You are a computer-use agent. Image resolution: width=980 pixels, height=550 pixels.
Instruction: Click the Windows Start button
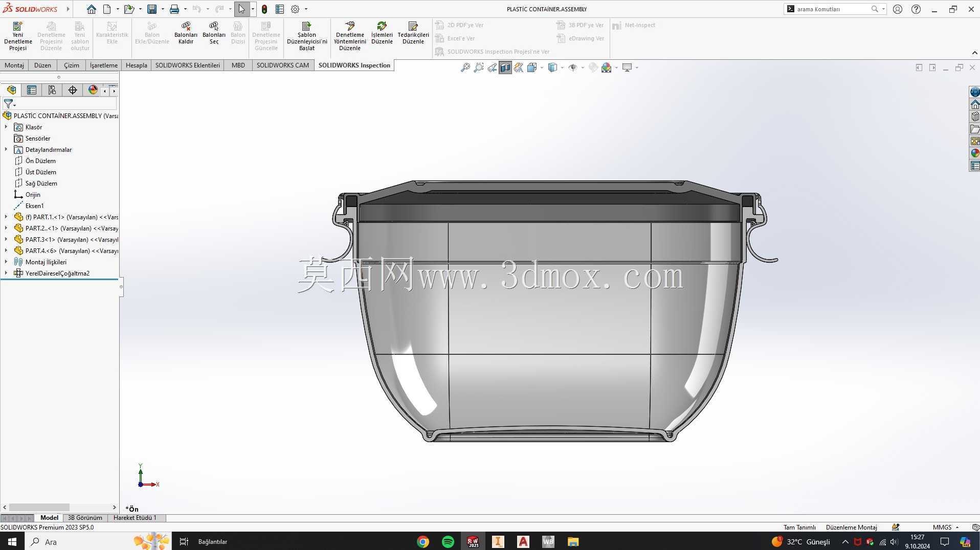12,542
